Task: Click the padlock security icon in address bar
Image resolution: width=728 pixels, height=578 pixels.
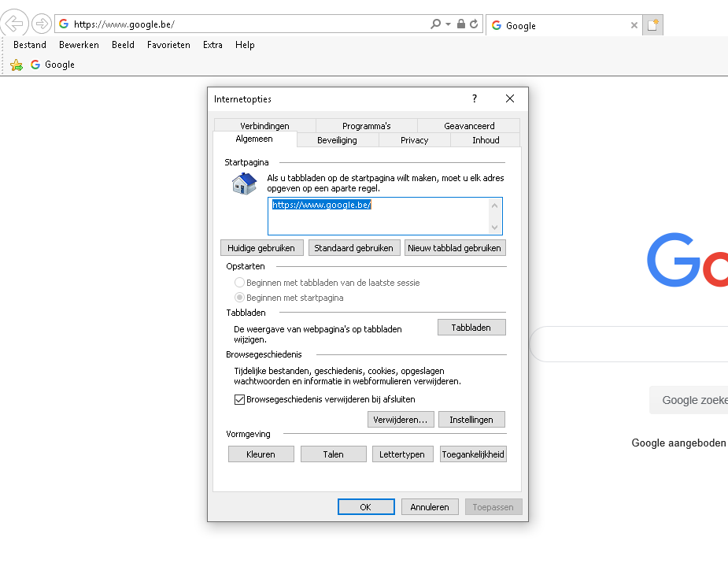Action: coord(461,24)
